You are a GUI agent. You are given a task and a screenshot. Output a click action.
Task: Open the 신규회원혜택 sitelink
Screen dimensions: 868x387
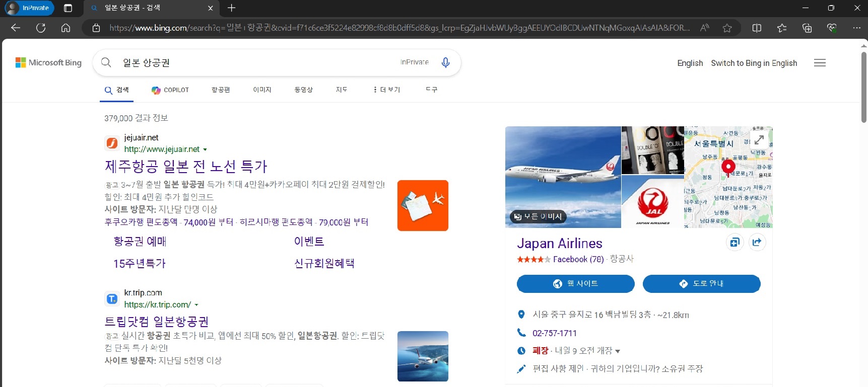pos(324,264)
